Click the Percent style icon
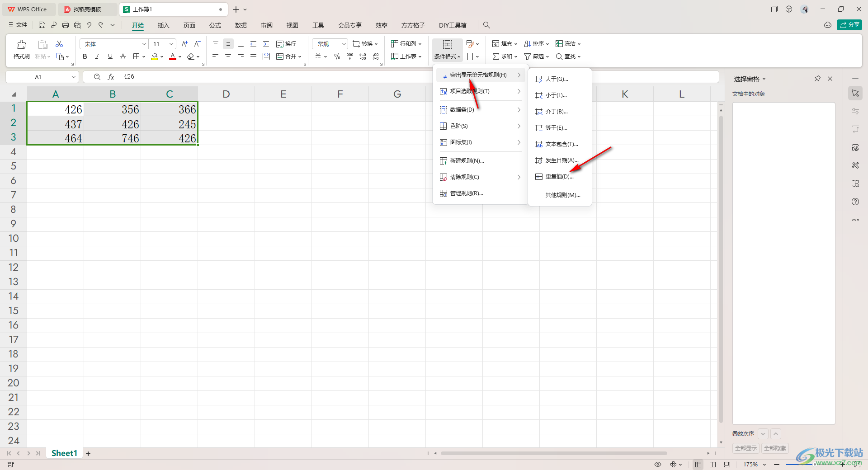This screenshot has width=868, height=470. 337,56
